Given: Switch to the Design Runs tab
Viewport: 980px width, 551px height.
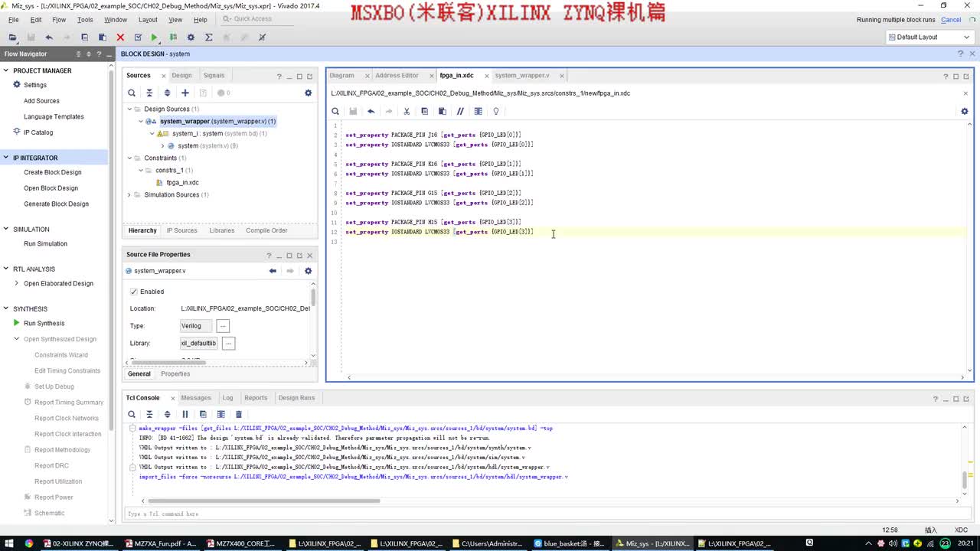Looking at the screenshot, I should pyautogui.click(x=296, y=398).
